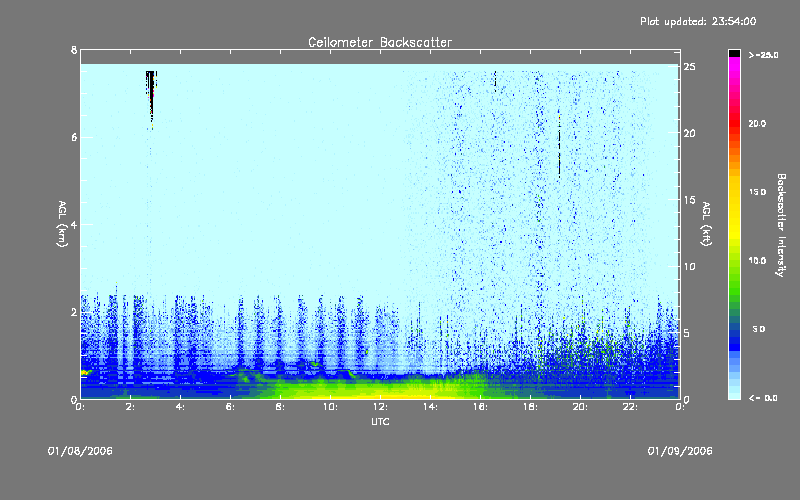This screenshot has height=500, width=800.
Task: Click the "20:" UTC hour tick label
Action: 580,407
